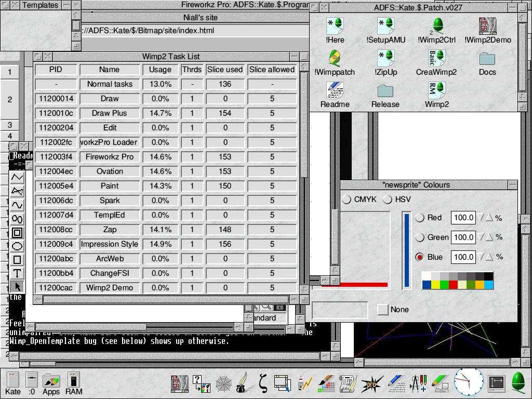This screenshot has width=532, height=399.
Task: Pick the yellow swatch in the colour palette
Action: point(435,285)
